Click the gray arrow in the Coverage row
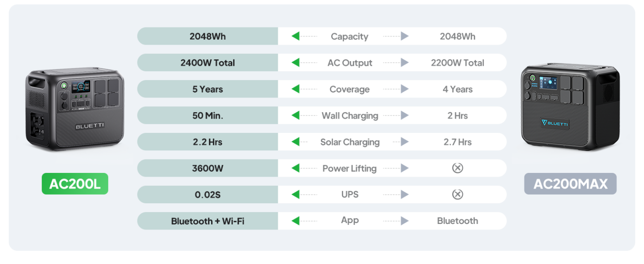644x264 pixels. click(404, 89)
